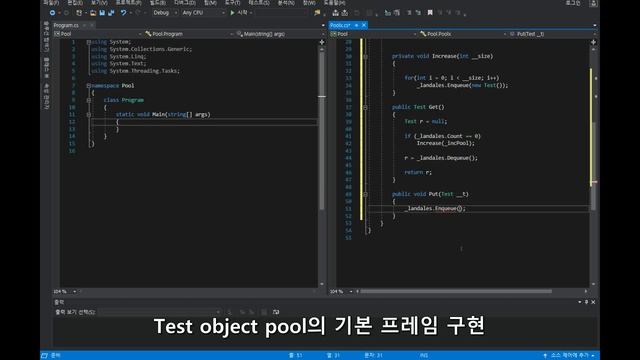
Task: Click the user account icon at top right
Action: 593,3
